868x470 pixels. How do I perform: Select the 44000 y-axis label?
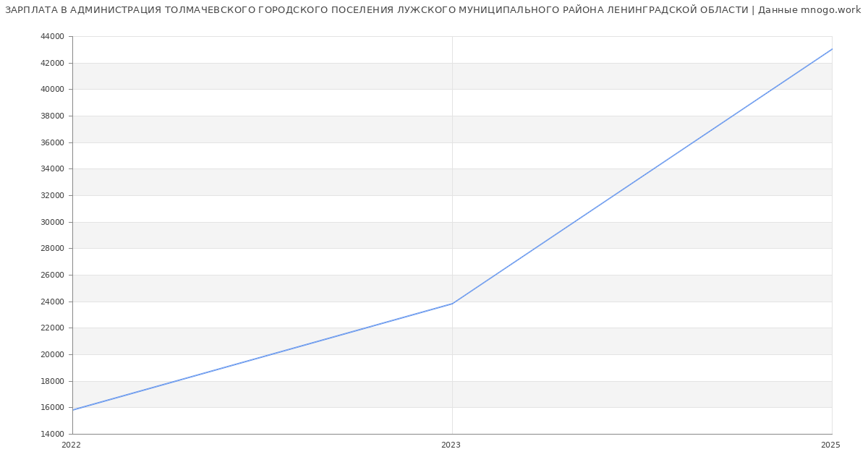click(52, 37)
